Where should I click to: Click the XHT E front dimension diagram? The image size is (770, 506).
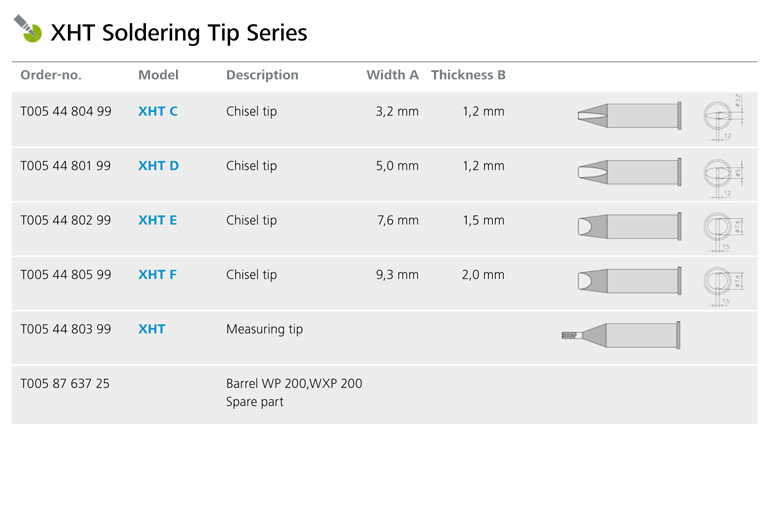click(x=723, y=231)
